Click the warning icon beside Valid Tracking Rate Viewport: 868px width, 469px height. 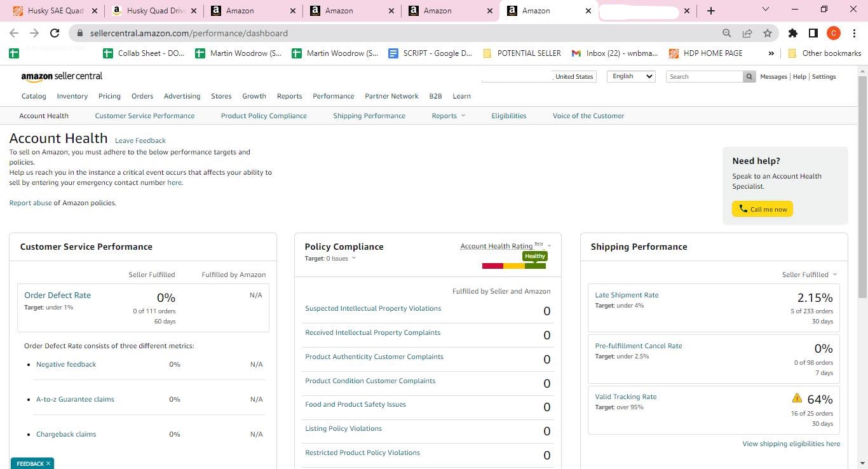point(797,398)
